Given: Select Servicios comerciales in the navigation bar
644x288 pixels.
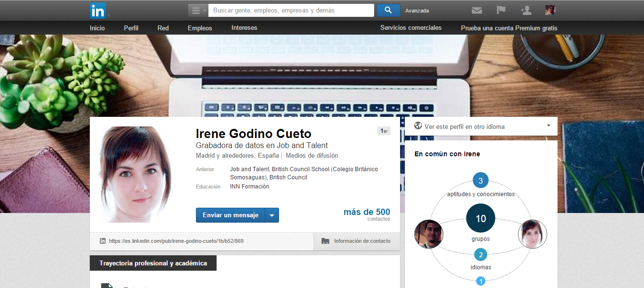Looking at the screenshot, I should [x=411, y=28].
